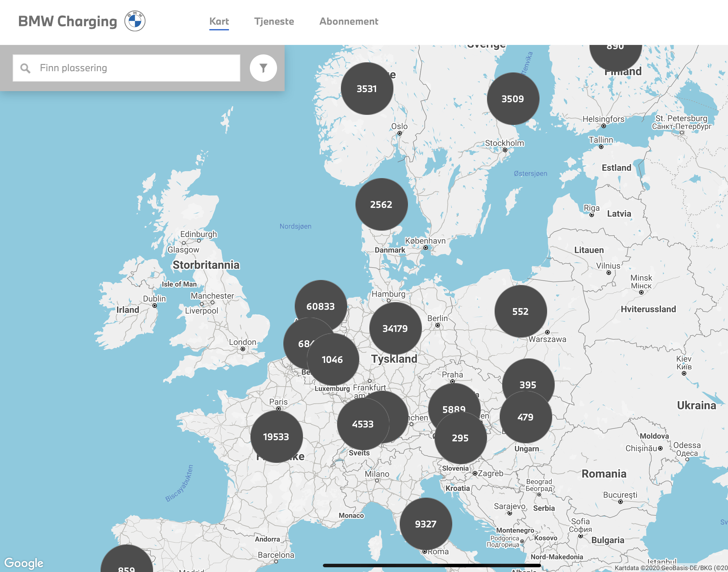Click the Paris city label
728x572 pixels.
pos(279,401)
